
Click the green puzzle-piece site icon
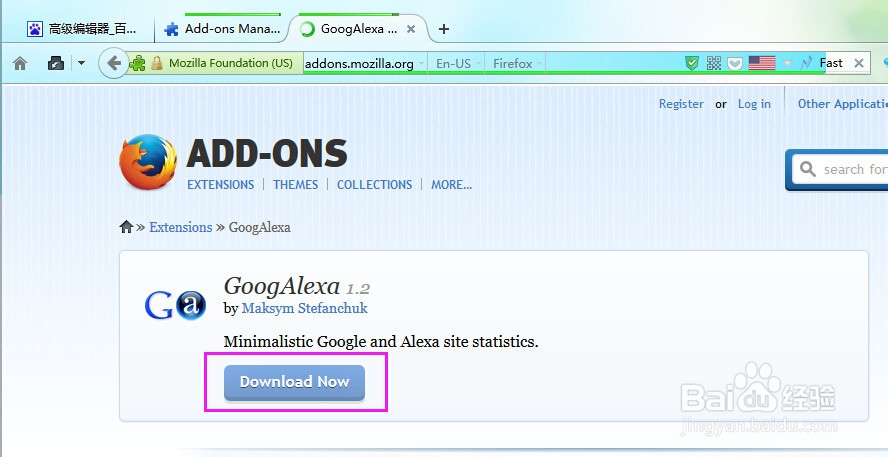point(137,63)
